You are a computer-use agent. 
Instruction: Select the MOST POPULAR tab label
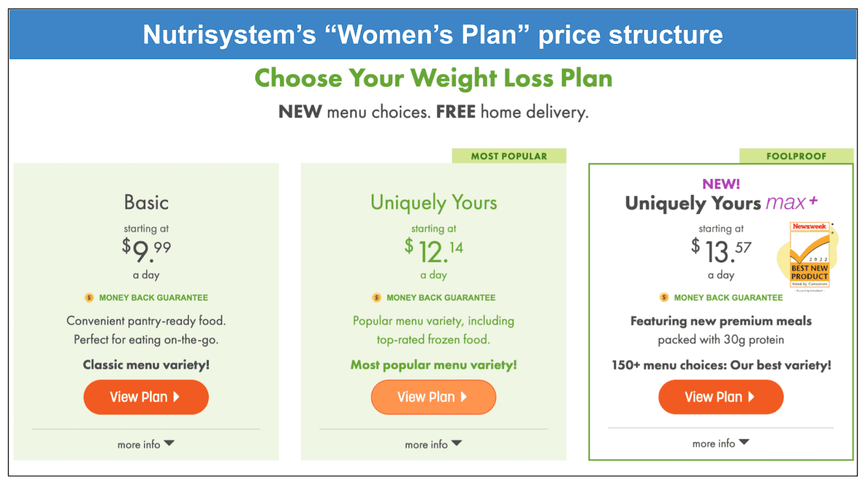[x=509, y=156]
